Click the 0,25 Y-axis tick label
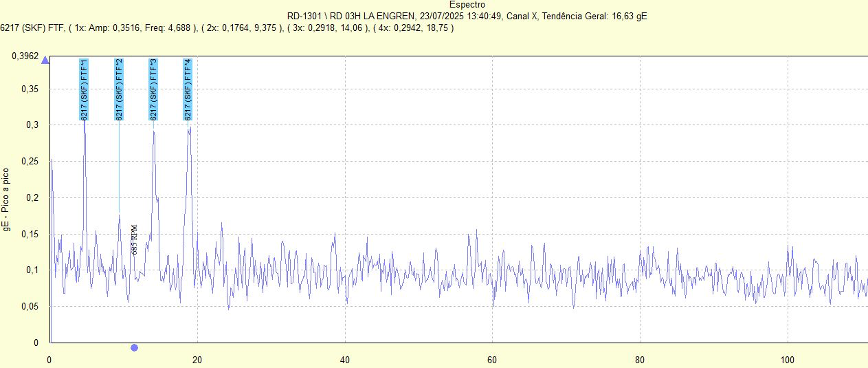 pyautogui.click(x=29, y=161)
